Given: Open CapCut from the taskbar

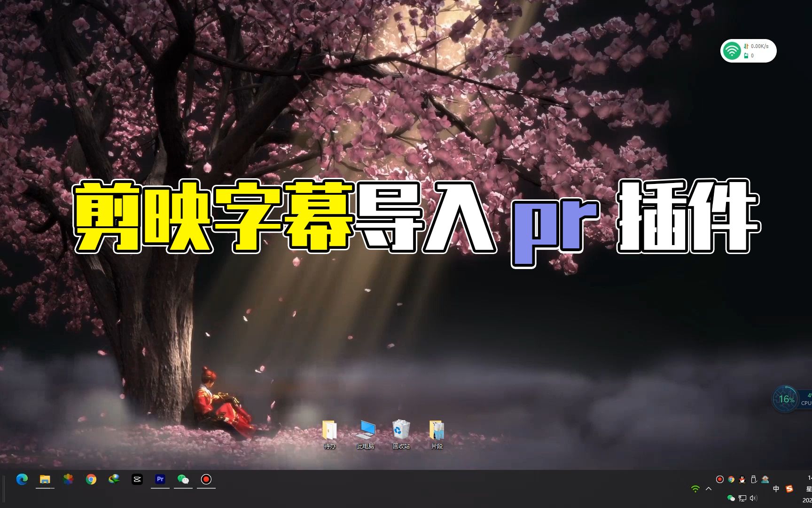Looking at the screenshot, I should pyautogui.click(x=137, y=479).
